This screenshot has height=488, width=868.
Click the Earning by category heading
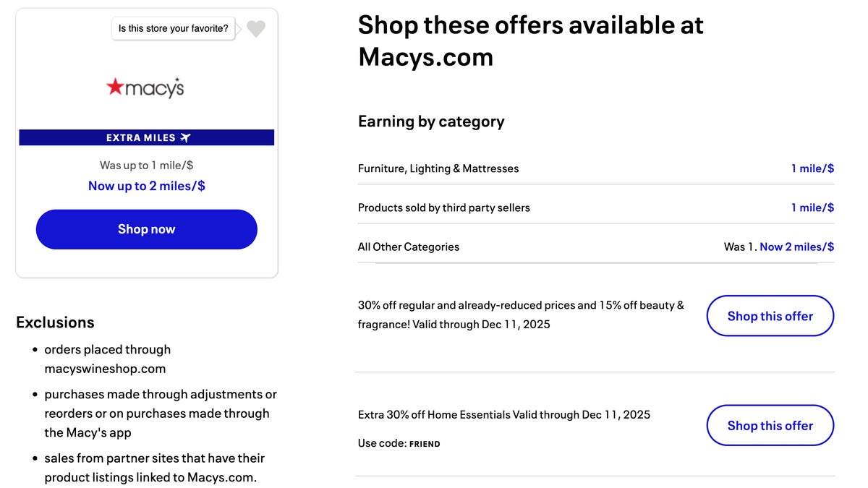point(431,121)
